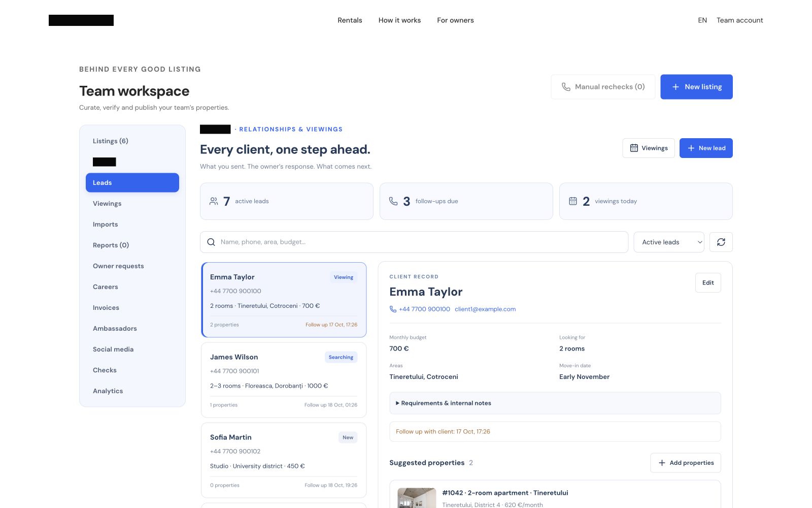Click the calendar icon in Viewings button
This screenshot has width=812, height=508.
coord(634,148)
